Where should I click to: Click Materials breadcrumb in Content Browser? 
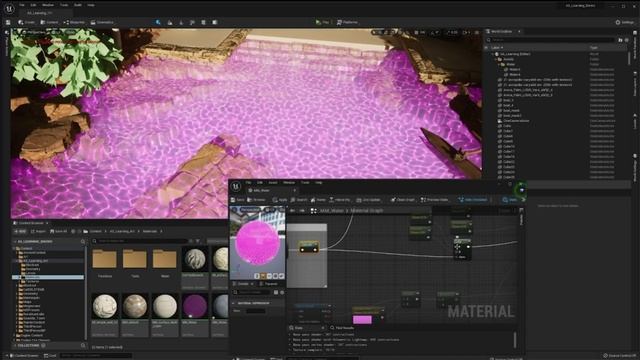(150, 231)
